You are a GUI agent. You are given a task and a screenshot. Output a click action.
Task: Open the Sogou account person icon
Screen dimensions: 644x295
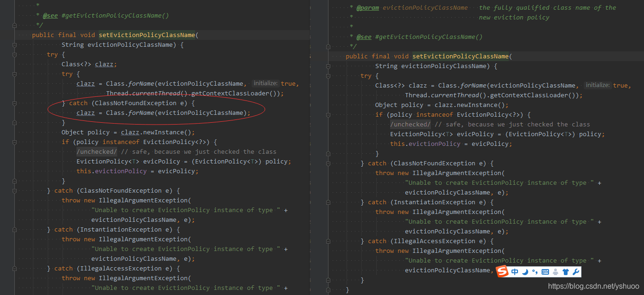pyautogui.click(x=556, y=271)
